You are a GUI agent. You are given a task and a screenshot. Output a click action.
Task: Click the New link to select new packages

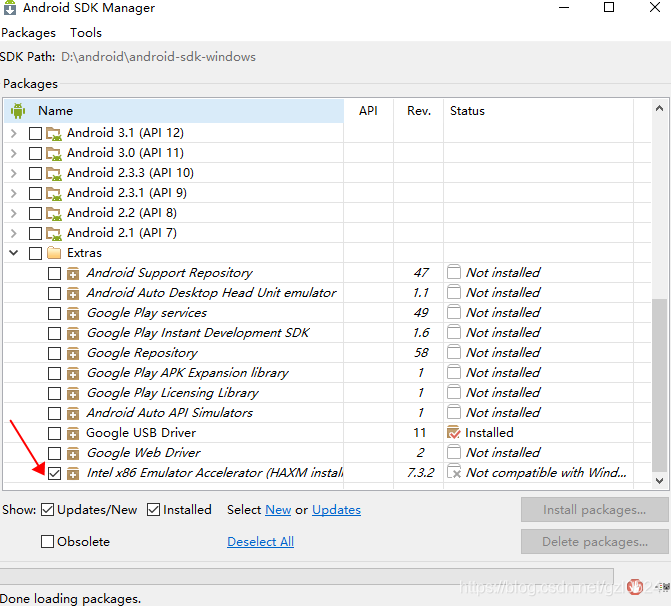click(x=278, y=510)
